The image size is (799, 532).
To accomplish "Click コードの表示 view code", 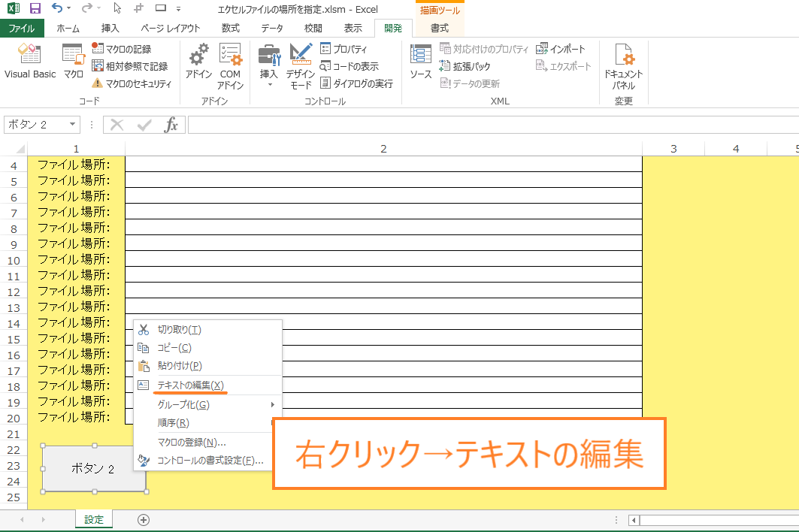I will coord(349,66).
